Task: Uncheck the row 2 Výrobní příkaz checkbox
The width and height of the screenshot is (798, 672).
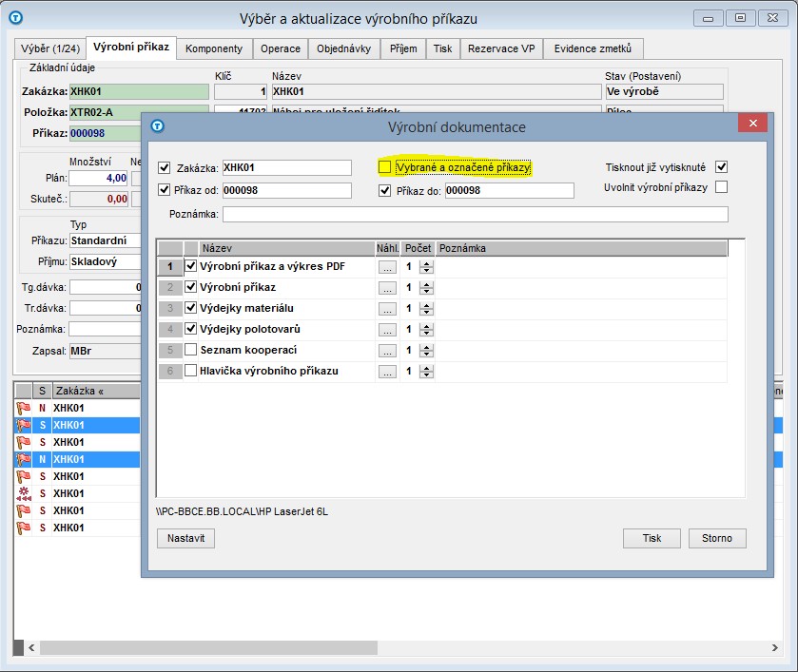Action: [x=190, y=286]
